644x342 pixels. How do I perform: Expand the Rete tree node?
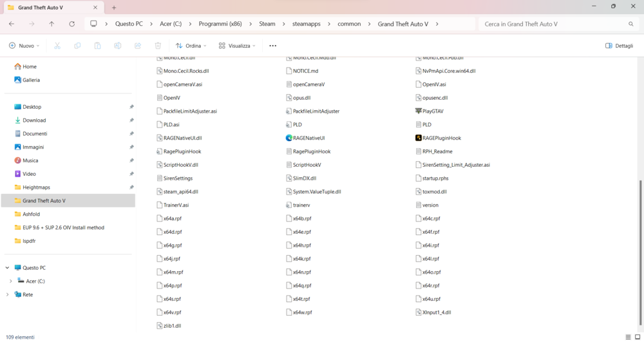[x=7, y=294]
